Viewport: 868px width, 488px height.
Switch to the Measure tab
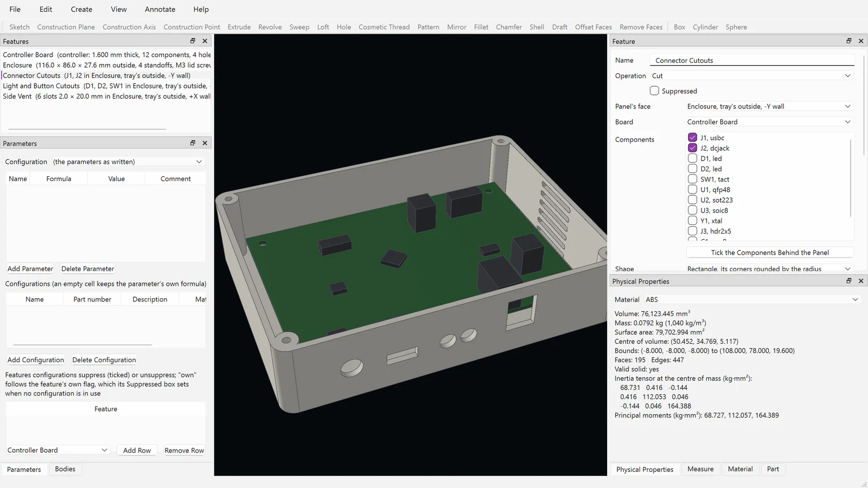pyautogui.click(x=700, y=469)
